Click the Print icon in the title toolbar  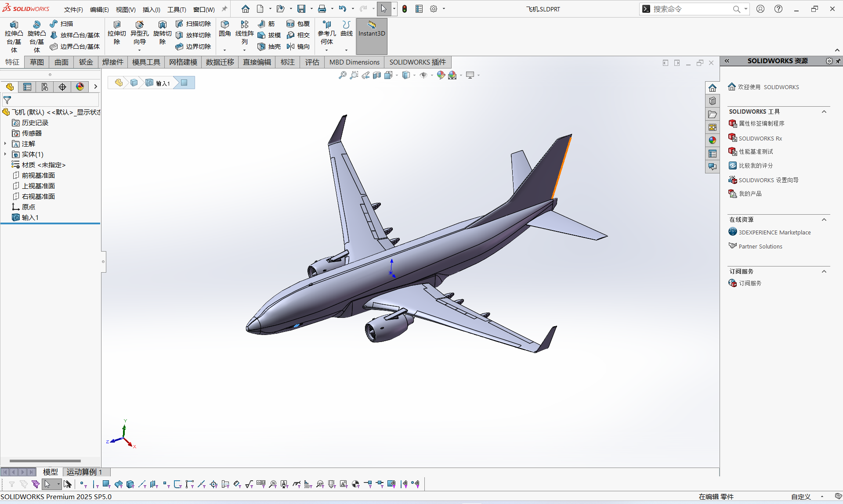(322, 9)
